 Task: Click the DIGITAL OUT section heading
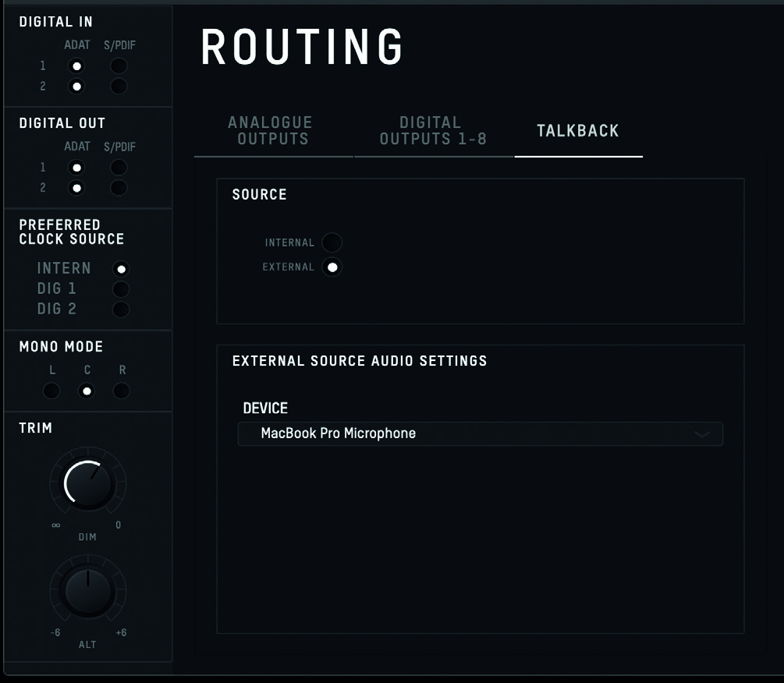coord(62,123)
